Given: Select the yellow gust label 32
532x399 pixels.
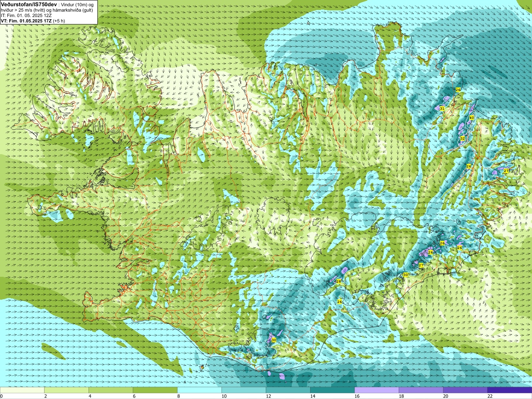Looking at the screenshot, I should [462, 138].
